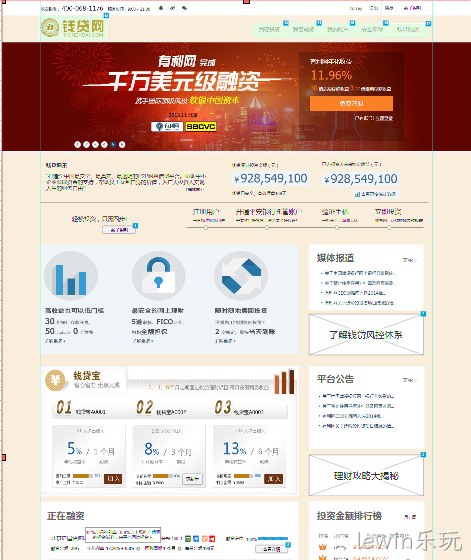Click the 有利网 sponsor logo on banner
The image size is (471, 560).
(167, 126)
